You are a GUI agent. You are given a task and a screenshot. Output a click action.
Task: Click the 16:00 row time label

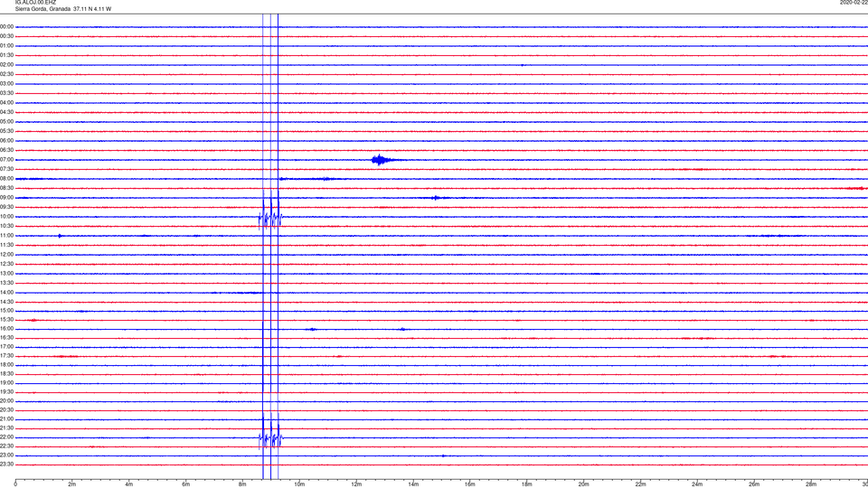click(6, 329)
